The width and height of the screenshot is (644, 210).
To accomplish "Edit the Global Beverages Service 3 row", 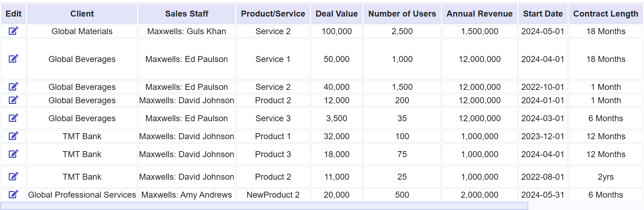I will pos(13,118).
